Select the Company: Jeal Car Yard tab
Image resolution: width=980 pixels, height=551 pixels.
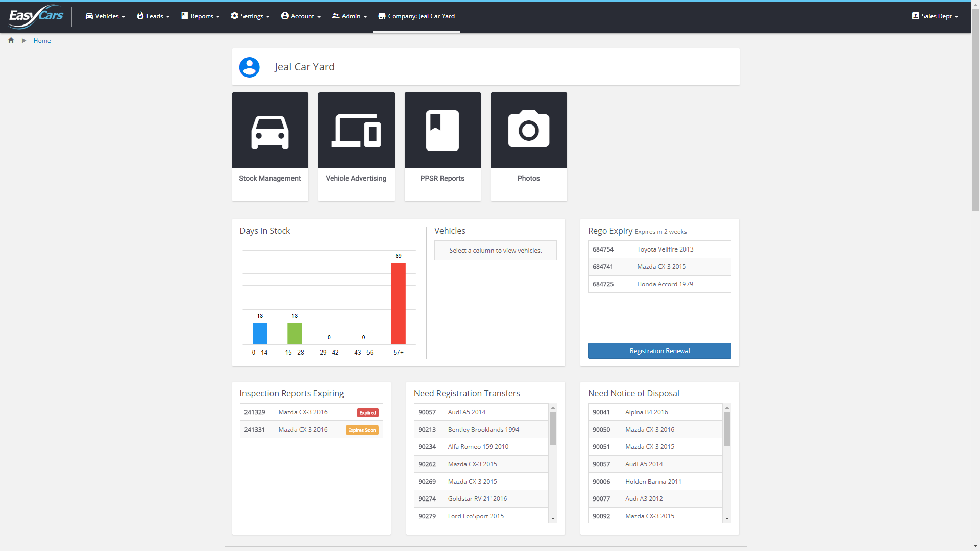(x=416, y=16)
